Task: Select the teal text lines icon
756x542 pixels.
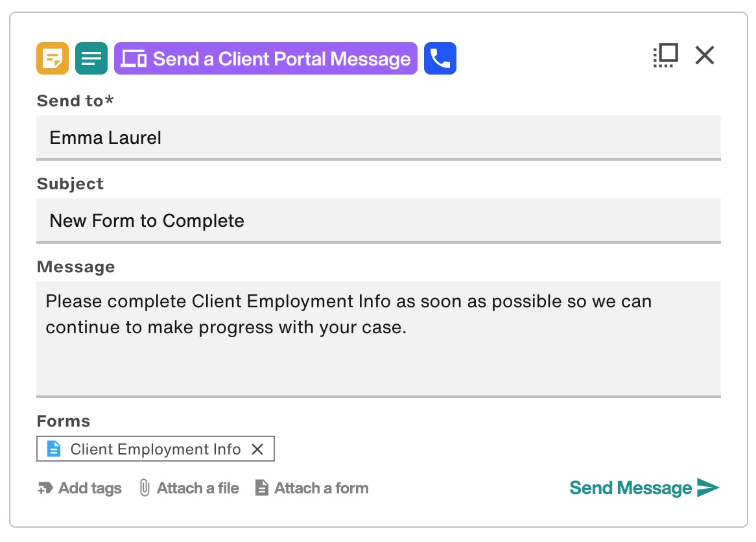Action: point(91,58)
